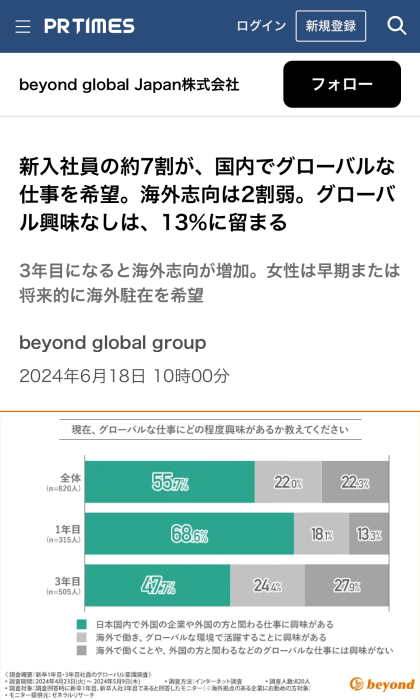Click the article headline about 新入社員

(x=208, y=194)
